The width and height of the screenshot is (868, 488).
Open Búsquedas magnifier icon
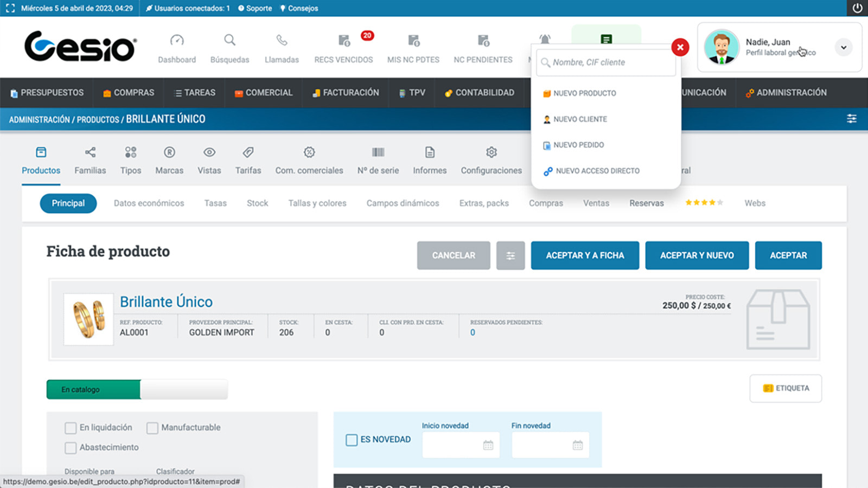tap(230, 40)
